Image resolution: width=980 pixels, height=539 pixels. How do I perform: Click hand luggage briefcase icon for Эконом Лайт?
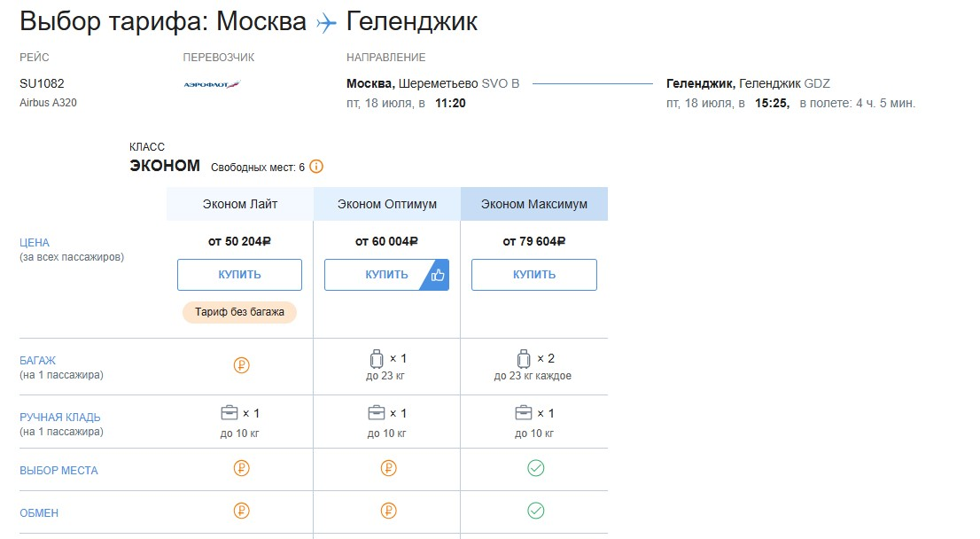[229, 413]
